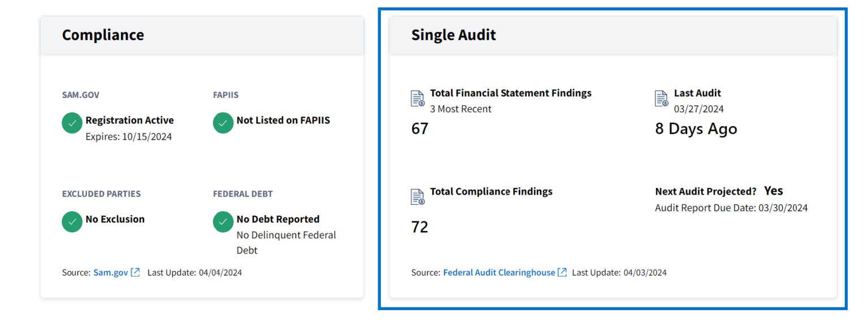Select the Compliance card header
This screenshot has width=868, height=322.
click(x=103, y=35)
